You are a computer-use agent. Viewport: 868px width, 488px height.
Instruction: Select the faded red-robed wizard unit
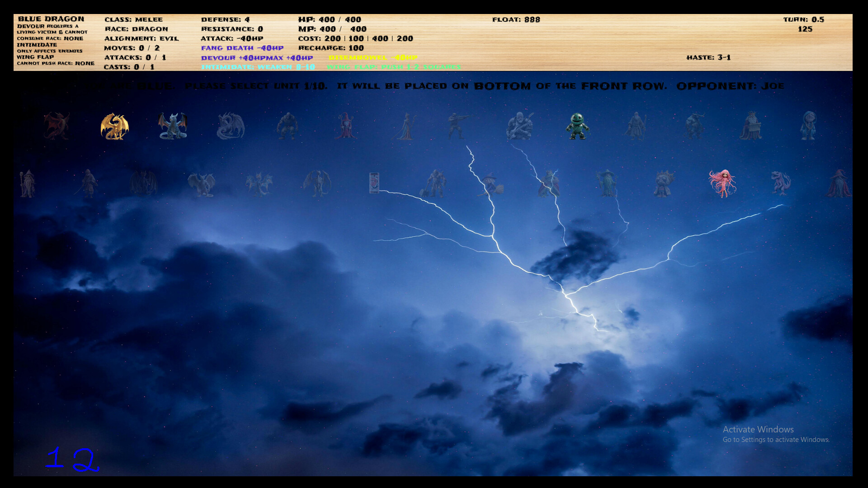(346, 126)
